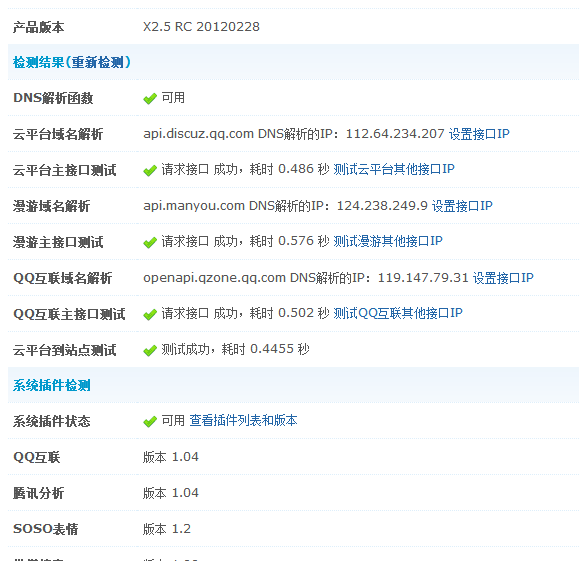
Task: Click the SOSO表情 plugin row label
Action: tap(45, 529)
